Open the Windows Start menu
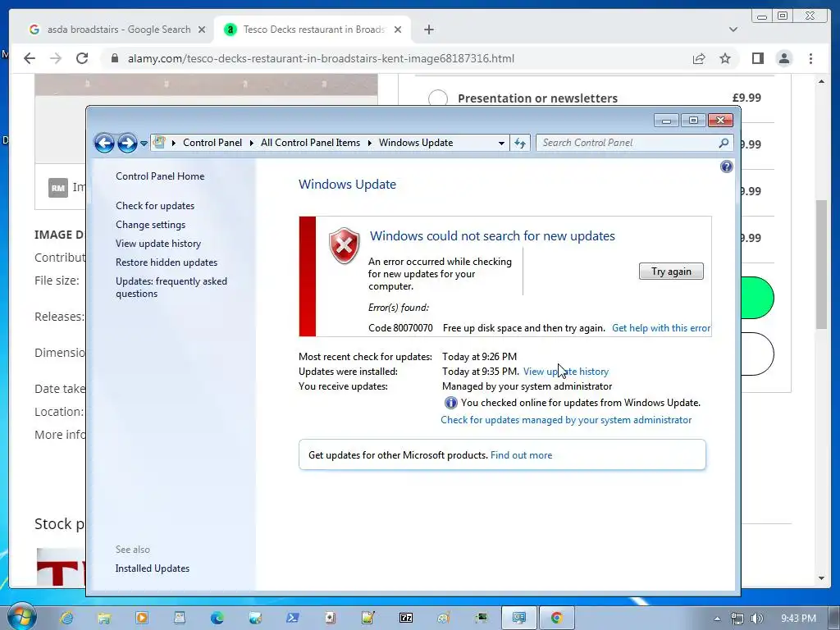 point(21,617)
